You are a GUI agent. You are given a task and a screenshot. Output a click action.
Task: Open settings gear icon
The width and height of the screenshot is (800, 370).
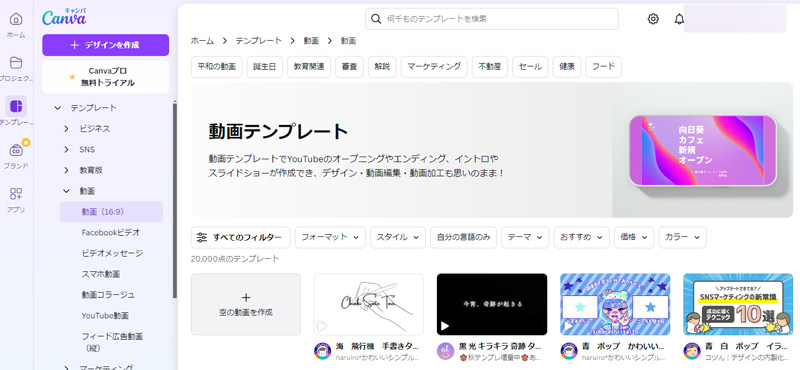point(653,19)
